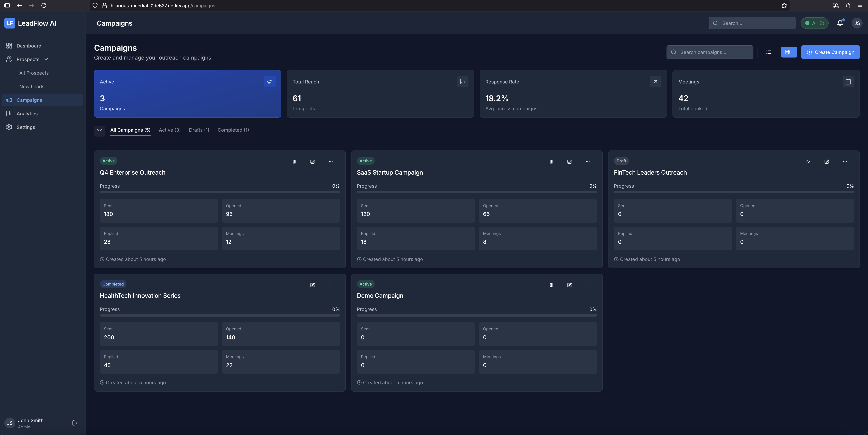Pause the Demo Campaign
This screenshot has height=435, width=868.
click(x=551, y=285)
